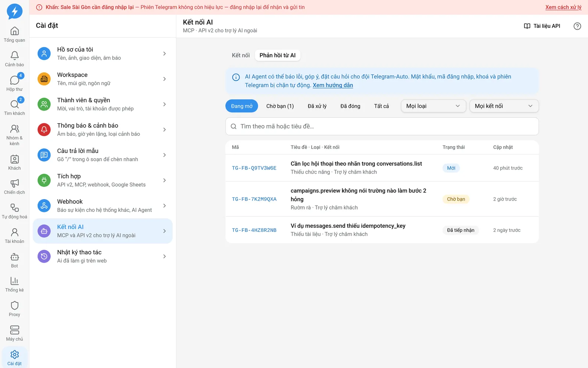
Task: Focus the Tìm theo mã search field
Action: (382, 126)
